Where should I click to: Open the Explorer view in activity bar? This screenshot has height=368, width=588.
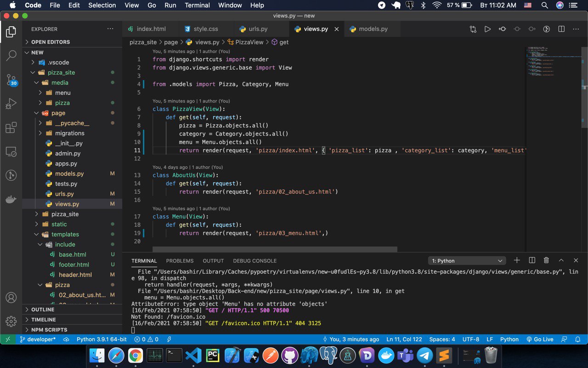point(11,32)
